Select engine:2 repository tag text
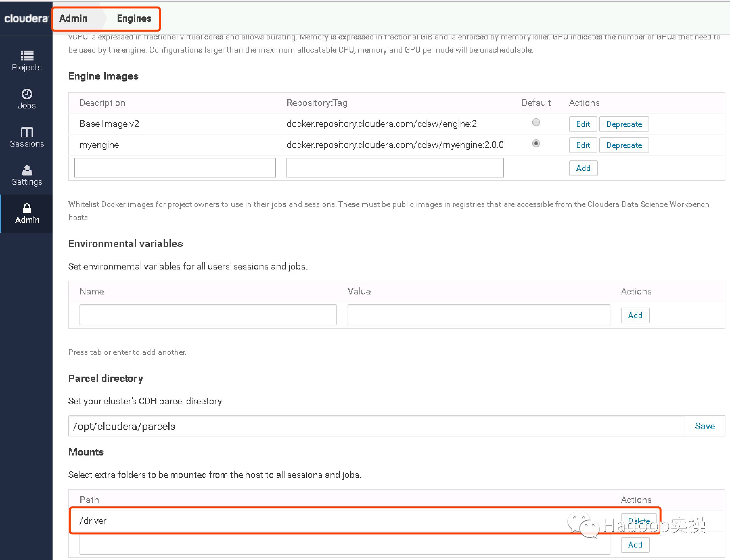The width and height of the screenshot is (730, 560). point(381,124)
